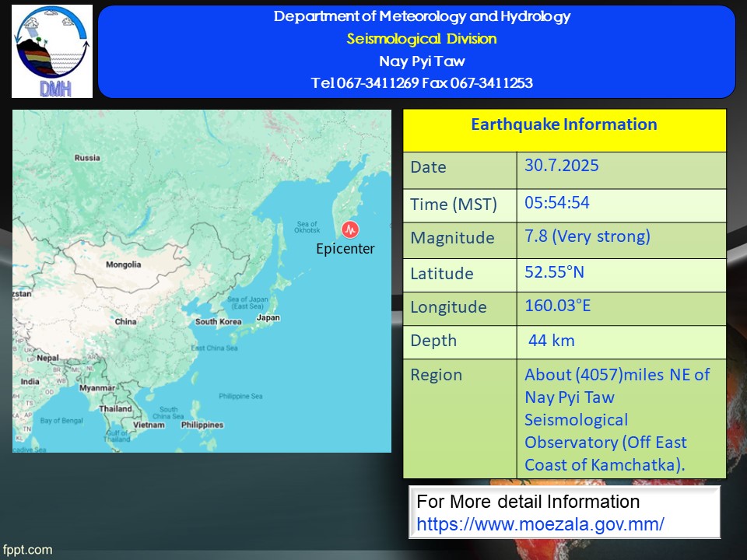Screen dimensions: 747x560
Task: Click the DMH logo in the header
Action: [52, 51]
